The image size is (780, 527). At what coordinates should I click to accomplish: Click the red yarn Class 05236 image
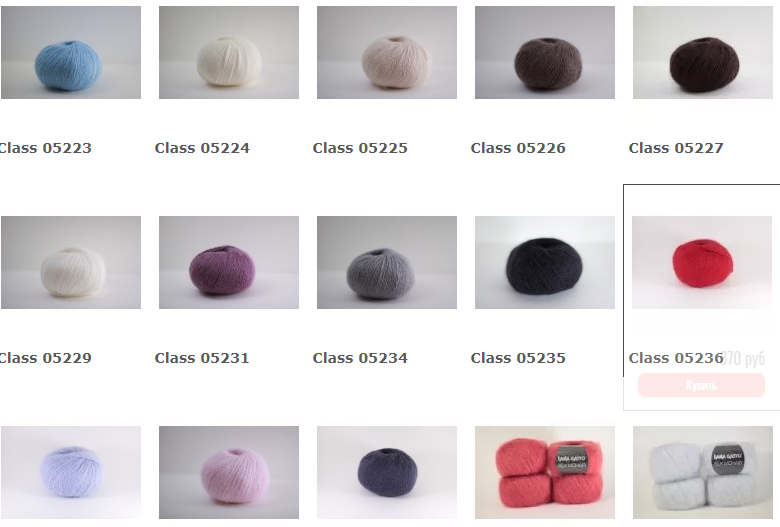click(701, 262)
